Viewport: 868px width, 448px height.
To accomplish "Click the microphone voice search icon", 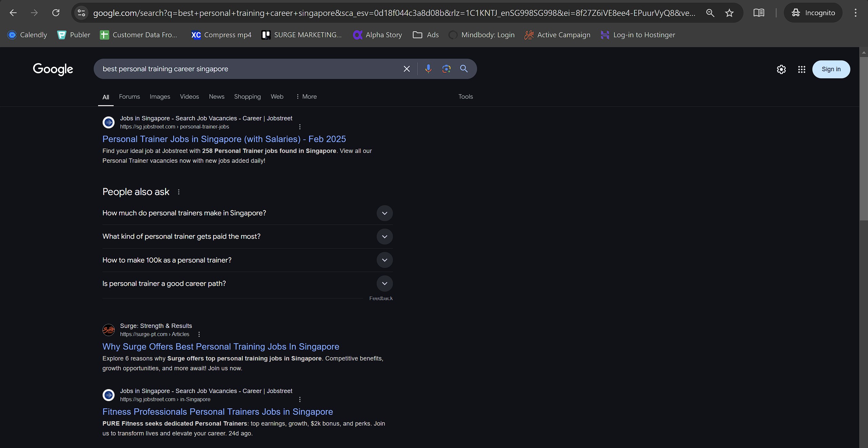I will pos(428,69).
